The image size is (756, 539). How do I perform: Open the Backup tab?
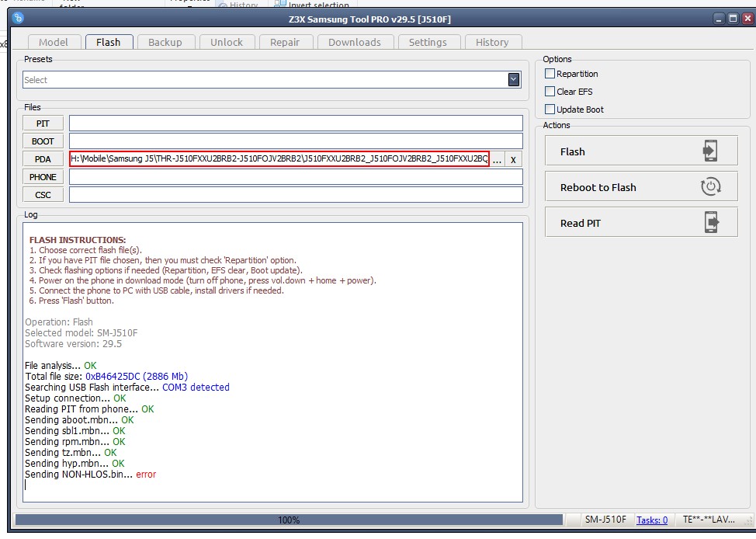pyautogui.click(x=165, y=42)
